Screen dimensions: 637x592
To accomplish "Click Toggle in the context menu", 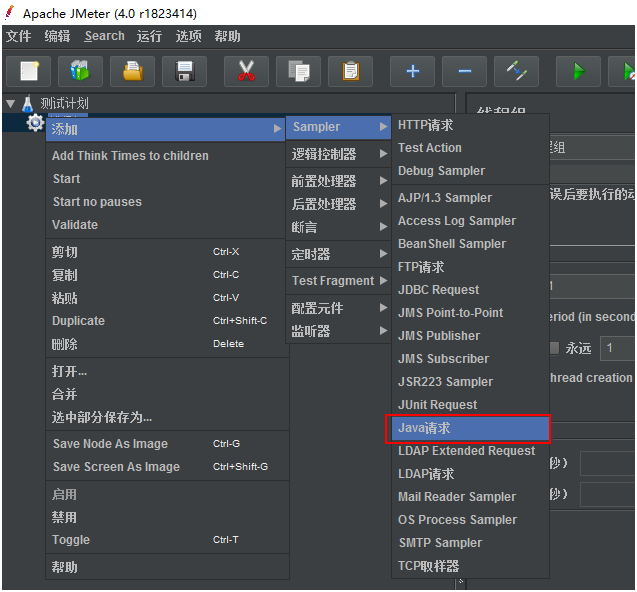I will (x=165, y=540).
